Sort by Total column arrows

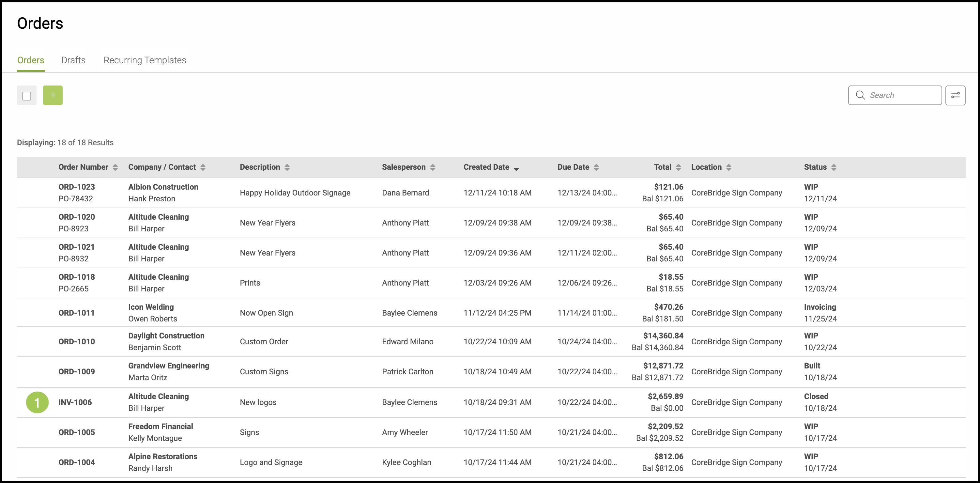[678, 167]
